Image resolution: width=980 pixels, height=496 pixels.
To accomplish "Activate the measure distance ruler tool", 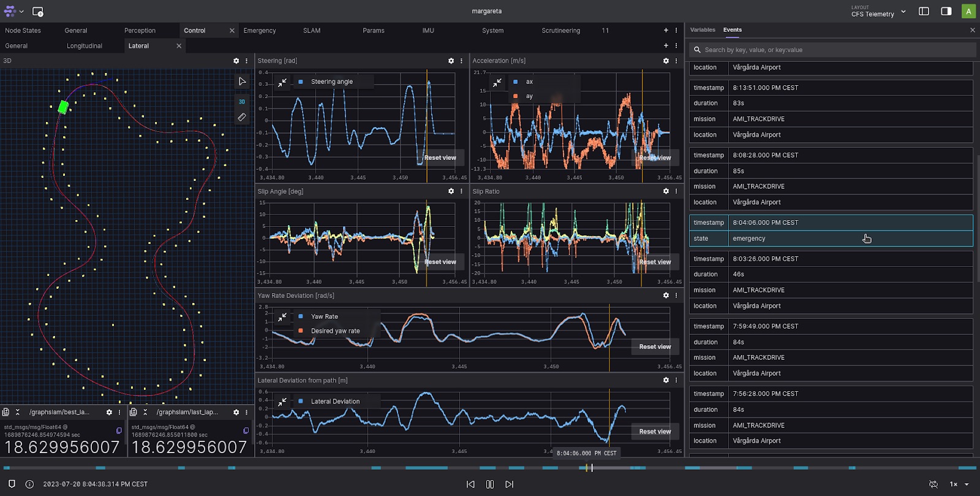I will (x=242, y=117).
